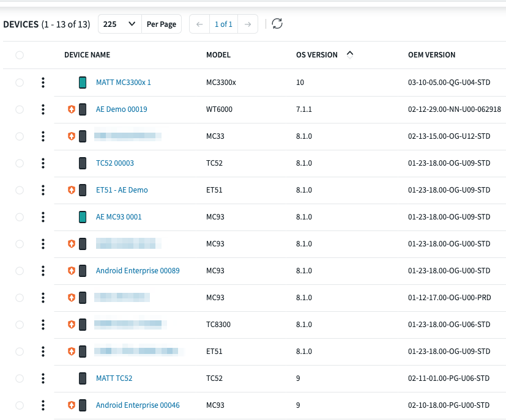Sort by the Device Name column header
Viewport: 506px width, 420px height.
[87, 55]
